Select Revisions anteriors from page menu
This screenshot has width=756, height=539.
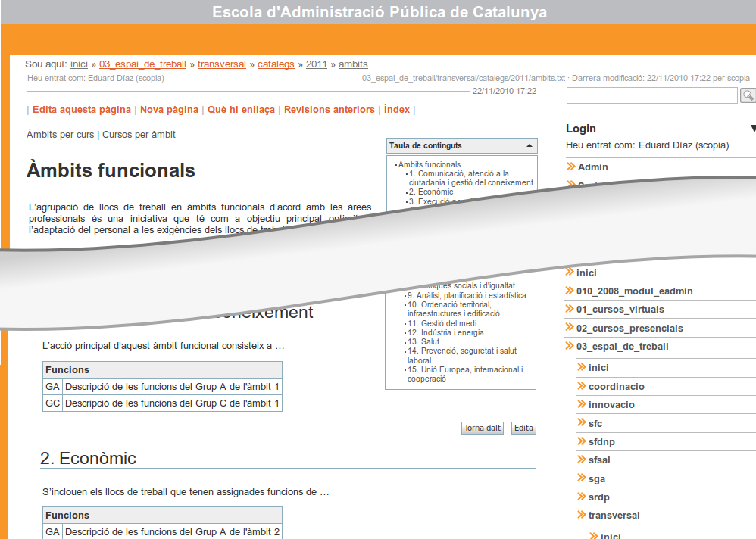point(329,110)
